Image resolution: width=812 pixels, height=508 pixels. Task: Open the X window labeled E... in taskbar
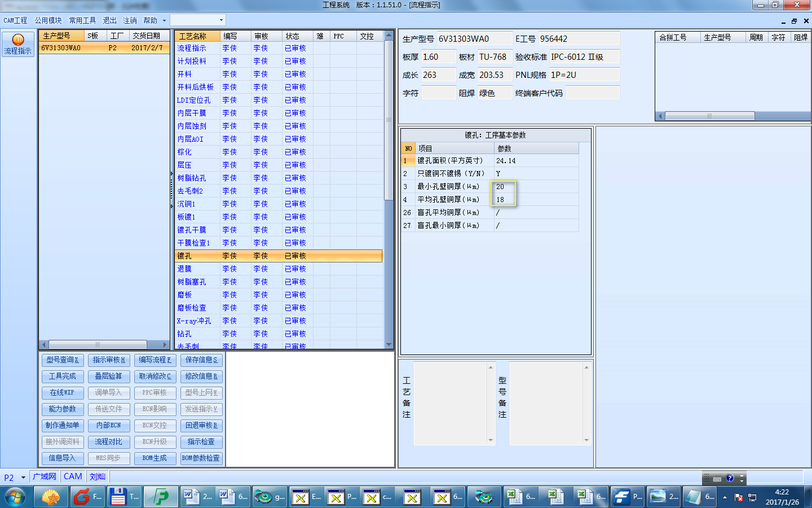click(306, 497)
